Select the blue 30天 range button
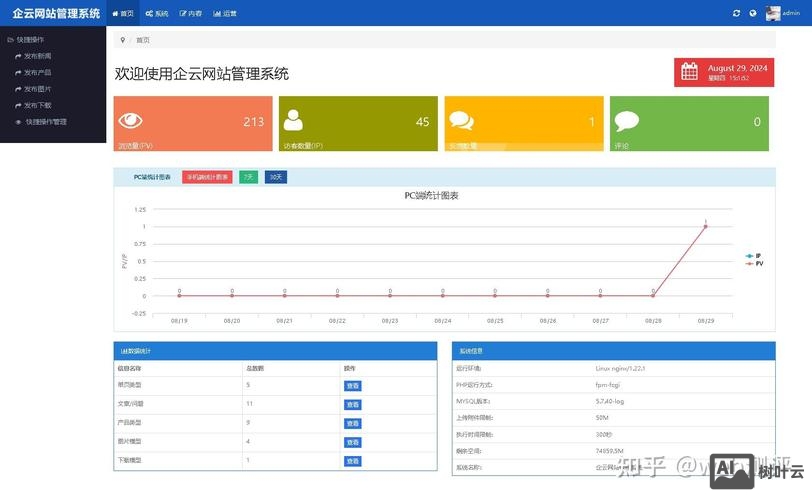This screenshot has height=500, width=812. pos(276,177)
